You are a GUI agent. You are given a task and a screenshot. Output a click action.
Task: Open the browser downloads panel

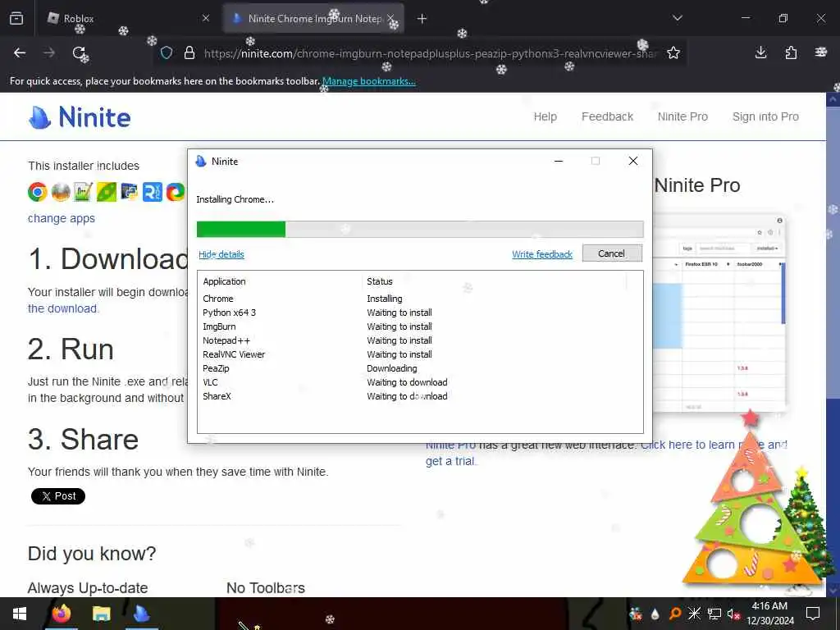coord(760,52)
